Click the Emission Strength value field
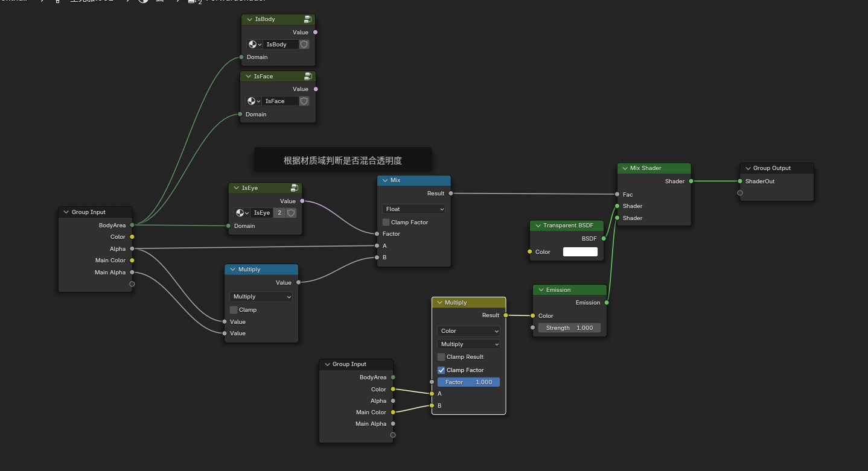Image resolution: width=868 pixels, height=471 pixels. point(569,328)
